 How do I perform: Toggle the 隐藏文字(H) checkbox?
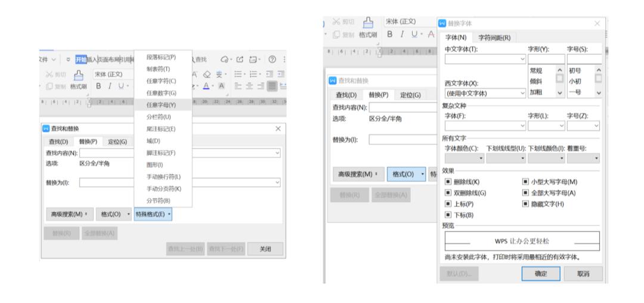[525, 203]
